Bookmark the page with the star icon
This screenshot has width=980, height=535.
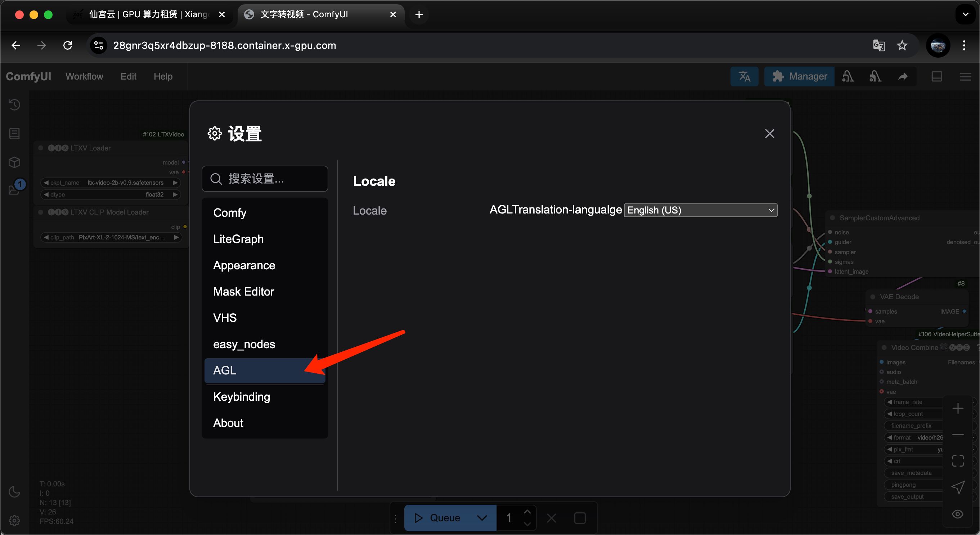point(902,46)
